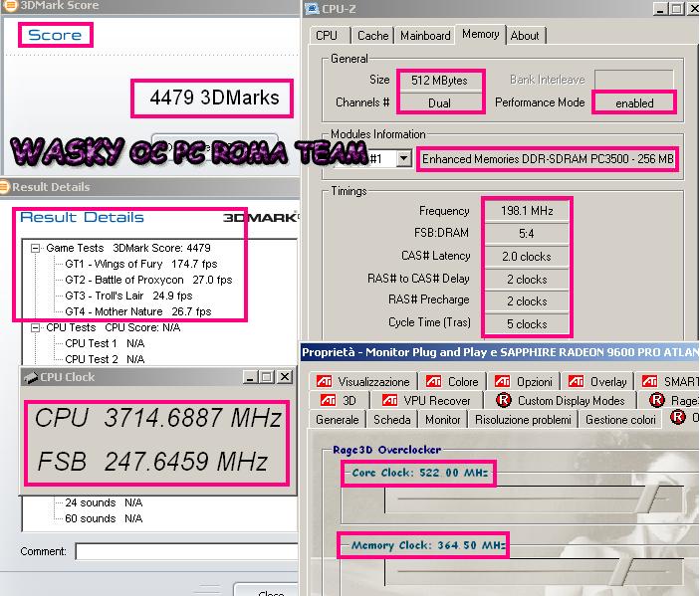Click the ATI icon on Overlay tab
Image resolution: width=700 pixels, height=596 pixels.
[x=576, y=381]
